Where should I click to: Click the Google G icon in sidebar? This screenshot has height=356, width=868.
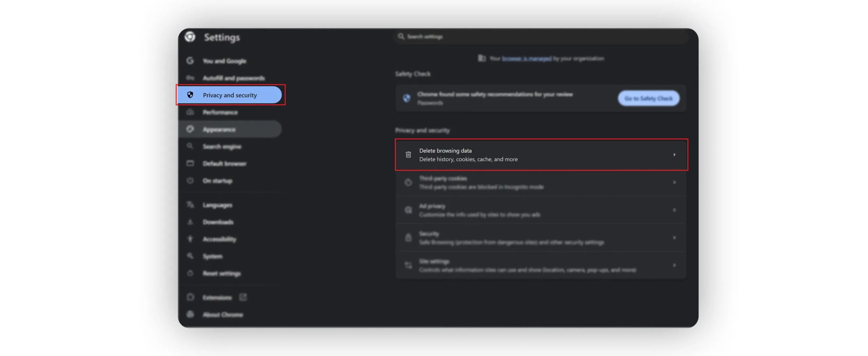(190, 61)
